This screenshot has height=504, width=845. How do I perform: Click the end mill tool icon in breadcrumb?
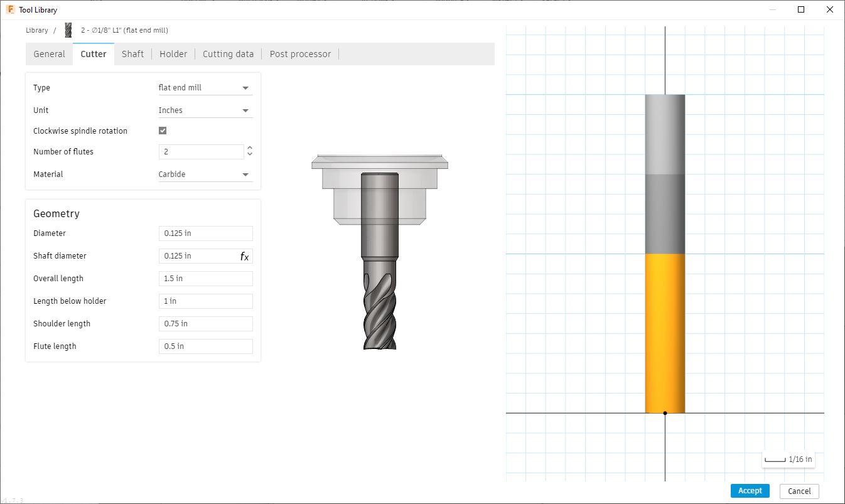coord(68,30)
